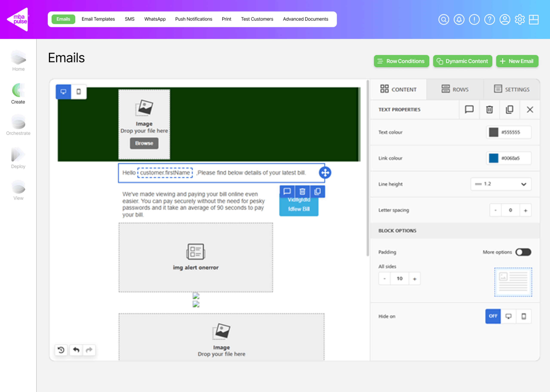Viewport: 550px width, 392px height.
Task: Switch to mobile preview icon in editor
Action: [79, 92]
